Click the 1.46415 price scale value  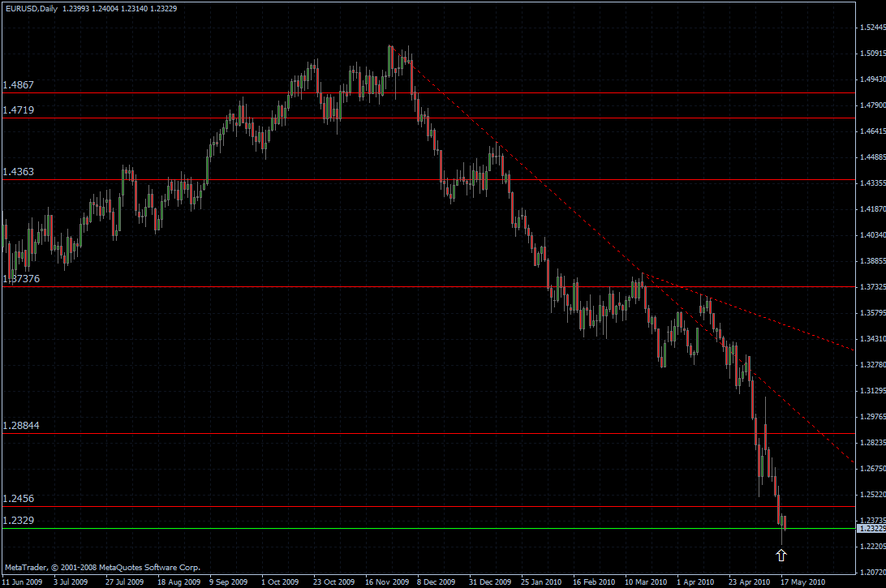(x=872, y=131)
